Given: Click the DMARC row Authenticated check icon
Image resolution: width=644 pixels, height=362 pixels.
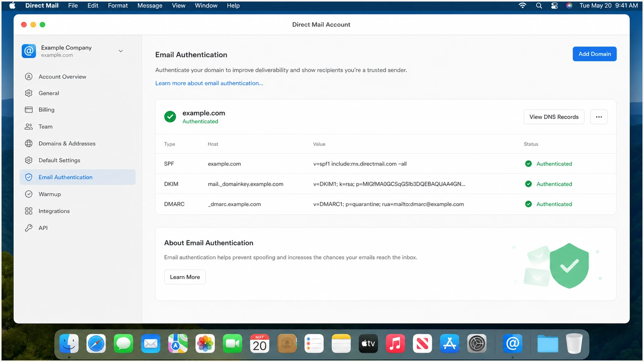Looking at the screenshot, I should 528,204.
